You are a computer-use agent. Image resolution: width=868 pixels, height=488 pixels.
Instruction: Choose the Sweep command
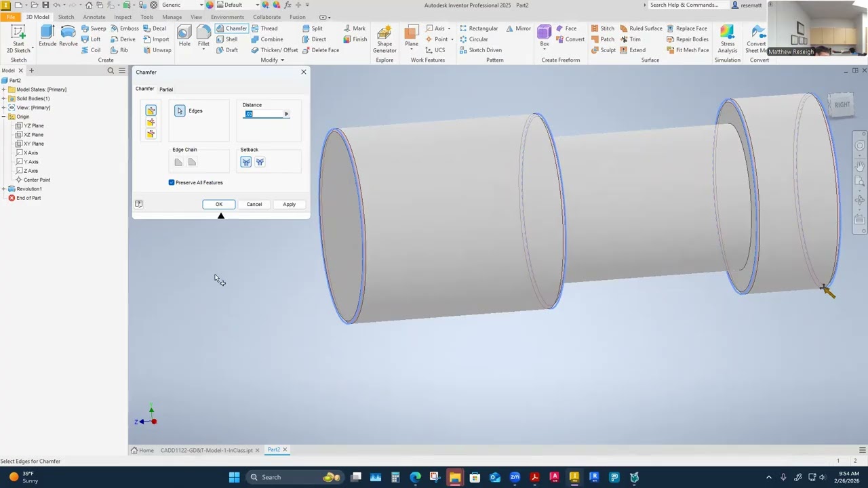(94, 28)
